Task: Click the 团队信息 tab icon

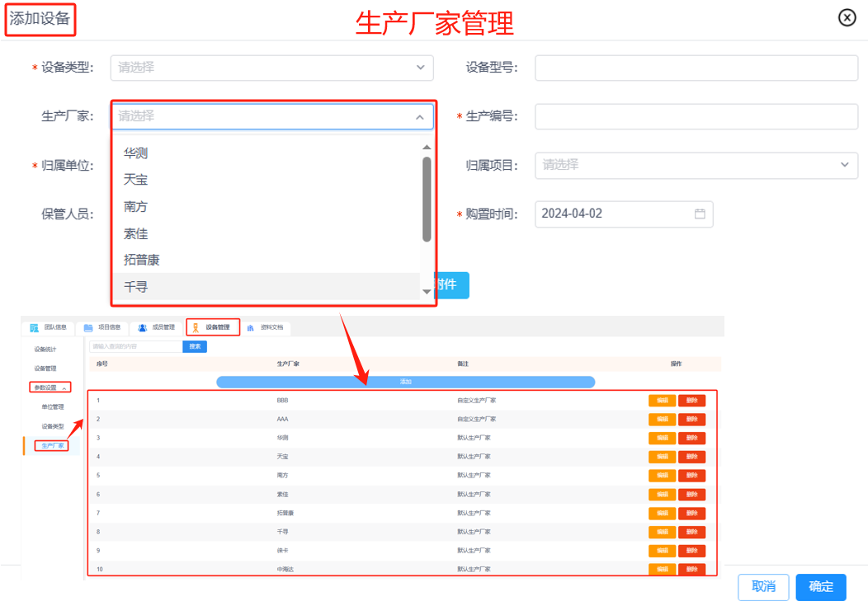Action: tap(35, 327)
